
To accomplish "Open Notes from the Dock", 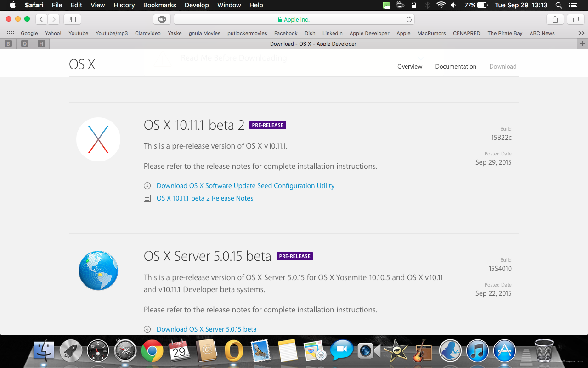I will pos(288,351).
